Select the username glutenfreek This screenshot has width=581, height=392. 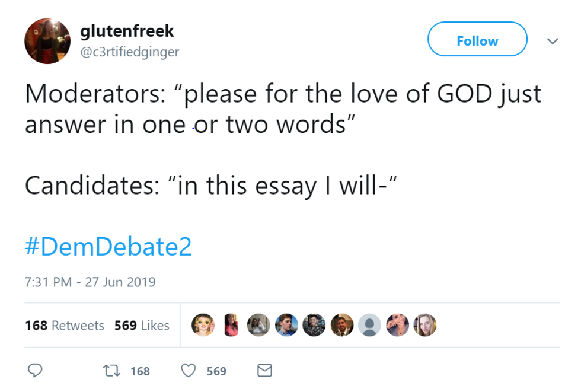[126, 31]
